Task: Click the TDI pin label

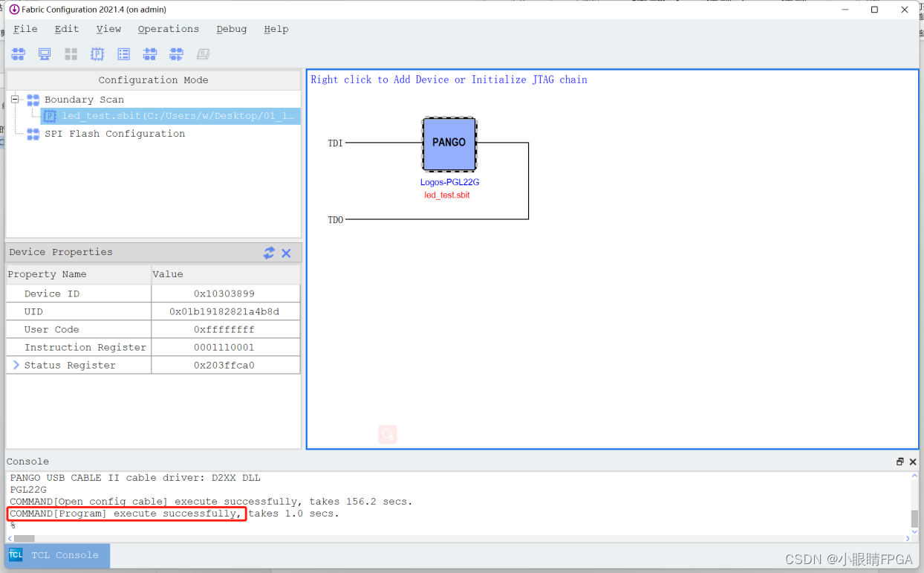Action: point(336,143)
